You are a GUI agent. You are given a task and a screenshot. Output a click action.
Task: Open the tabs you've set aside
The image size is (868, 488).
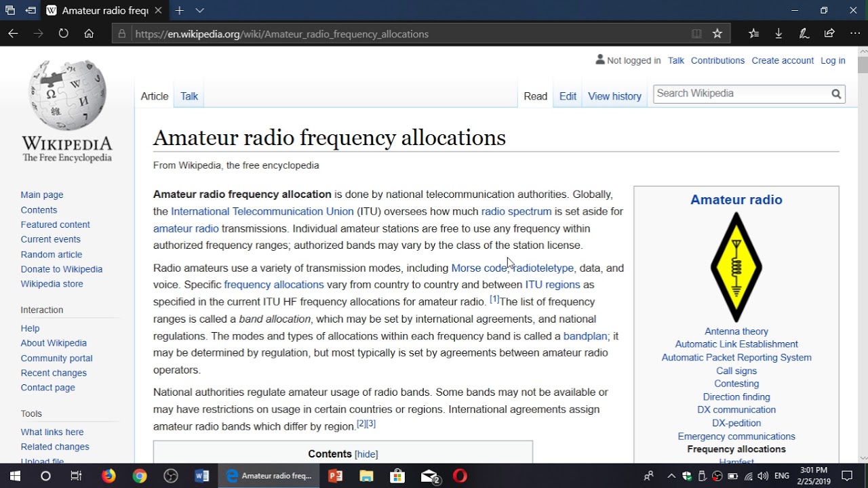pyautogui.click(x=9, y=11)
